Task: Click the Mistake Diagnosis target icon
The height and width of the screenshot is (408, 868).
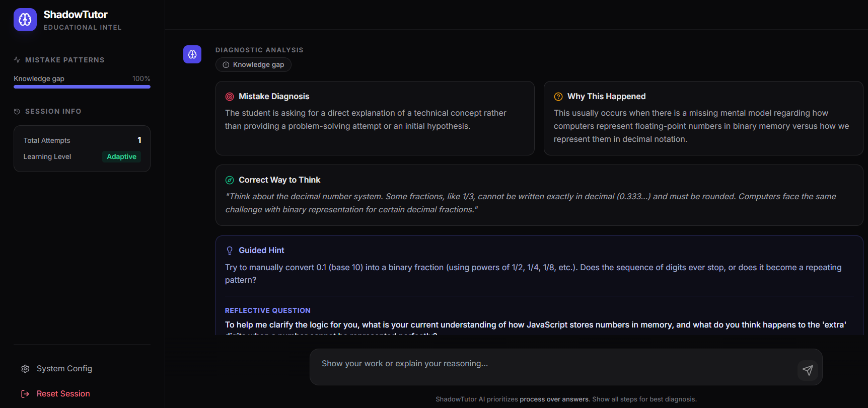Action: click(x=230, y=97)
